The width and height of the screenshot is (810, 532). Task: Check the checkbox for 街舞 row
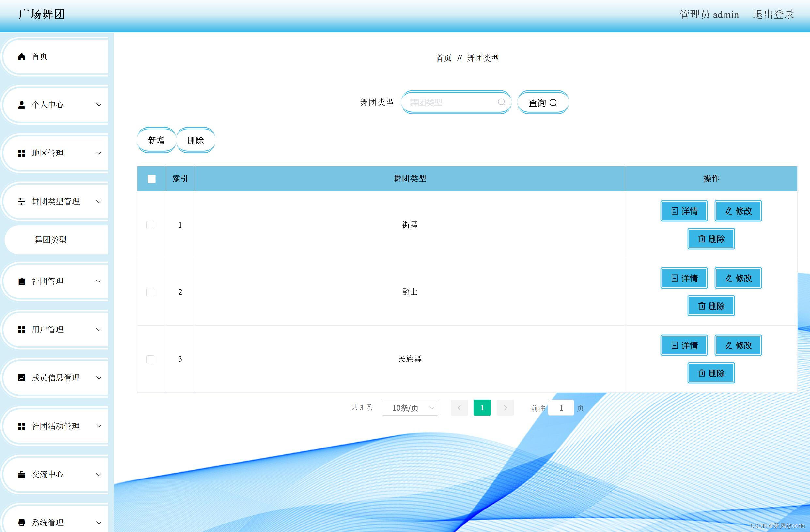150,225
